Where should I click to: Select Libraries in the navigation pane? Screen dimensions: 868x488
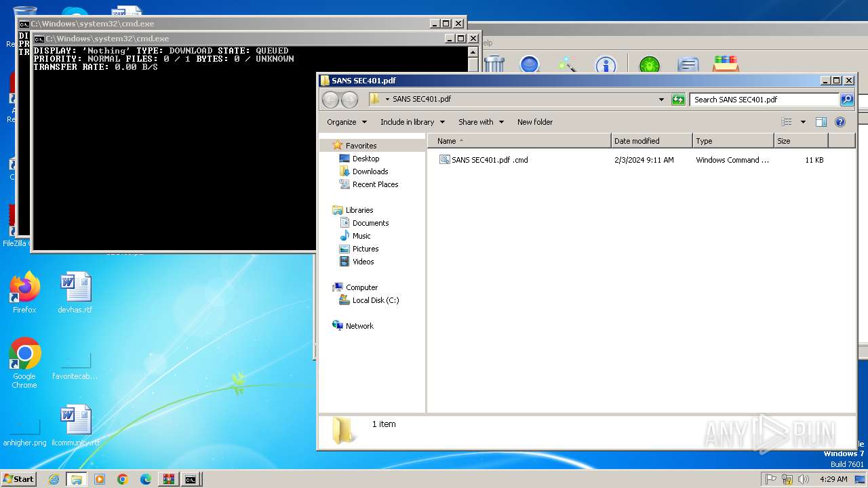pyautogui.click(x=359, y=210)
